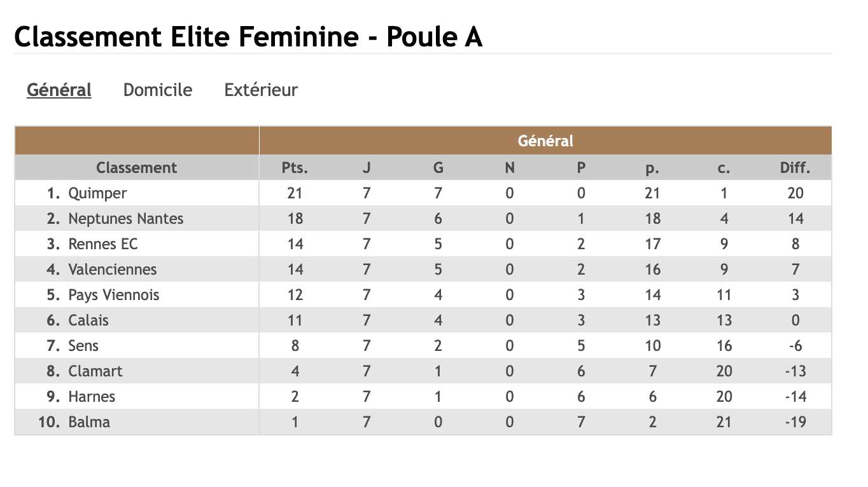Screen dimensions: 868x487
Task: Click the G wins column header
Action: [438, 168]
